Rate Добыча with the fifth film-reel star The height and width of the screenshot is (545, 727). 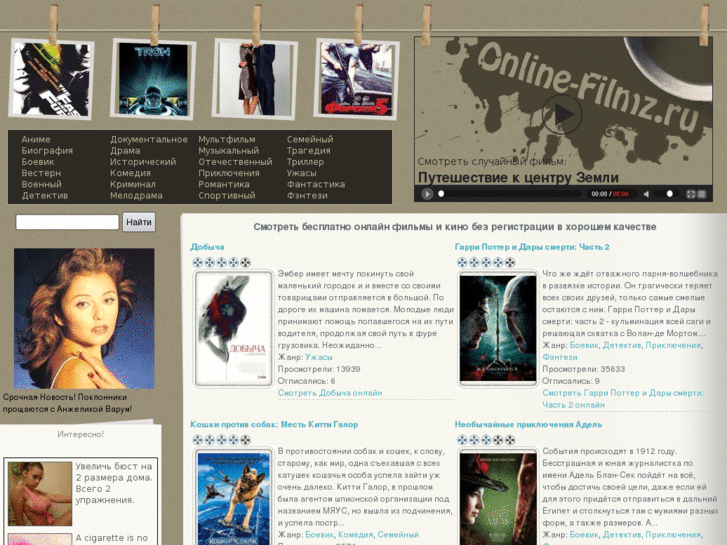tap(245, 263)
